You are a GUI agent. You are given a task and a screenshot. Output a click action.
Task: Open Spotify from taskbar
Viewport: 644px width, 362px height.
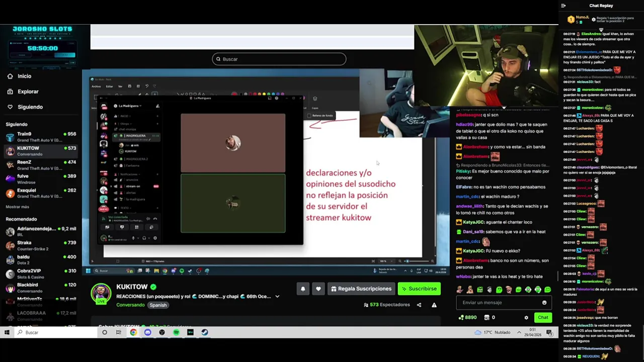[176, 332]
